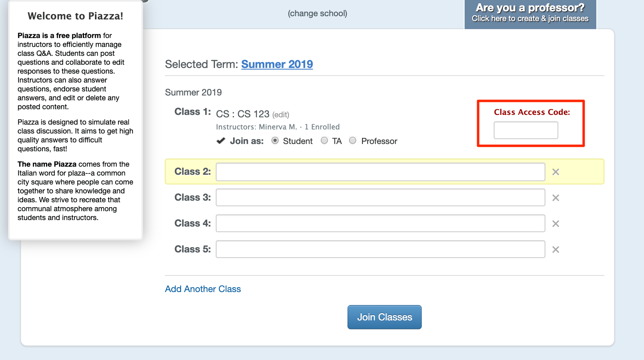The width and height of the screenshot is (644, 360).
Task: Focus the Class Access Code field
Action: 526,130
